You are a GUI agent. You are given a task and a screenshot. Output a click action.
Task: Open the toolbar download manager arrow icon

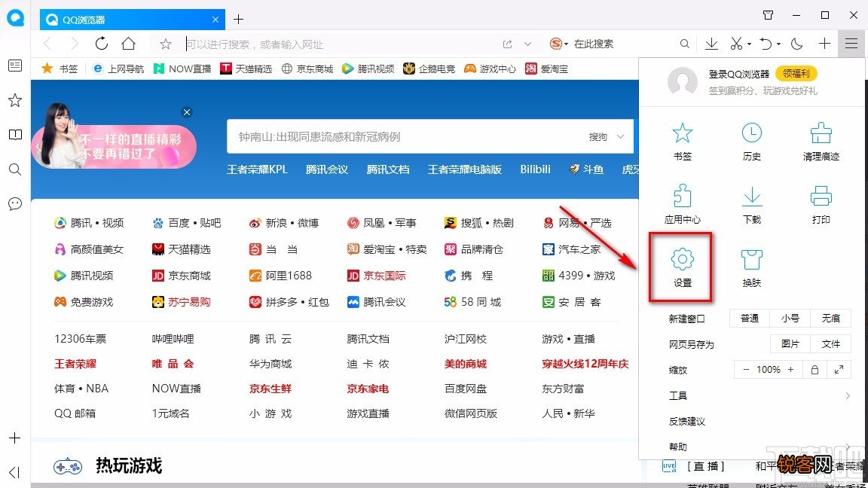pyautogui.click(x=711, y=44)
